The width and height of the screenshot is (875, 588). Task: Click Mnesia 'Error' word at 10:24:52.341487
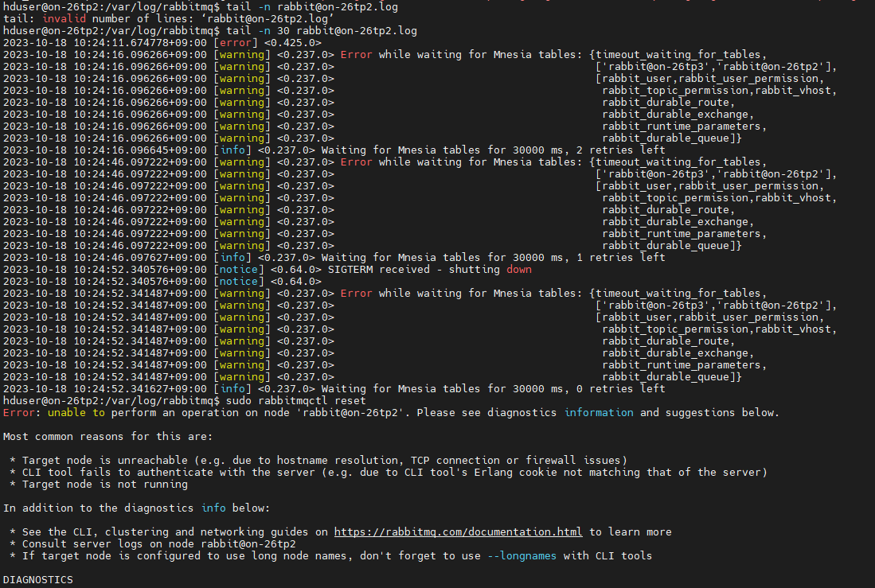(x=356, y=294)
